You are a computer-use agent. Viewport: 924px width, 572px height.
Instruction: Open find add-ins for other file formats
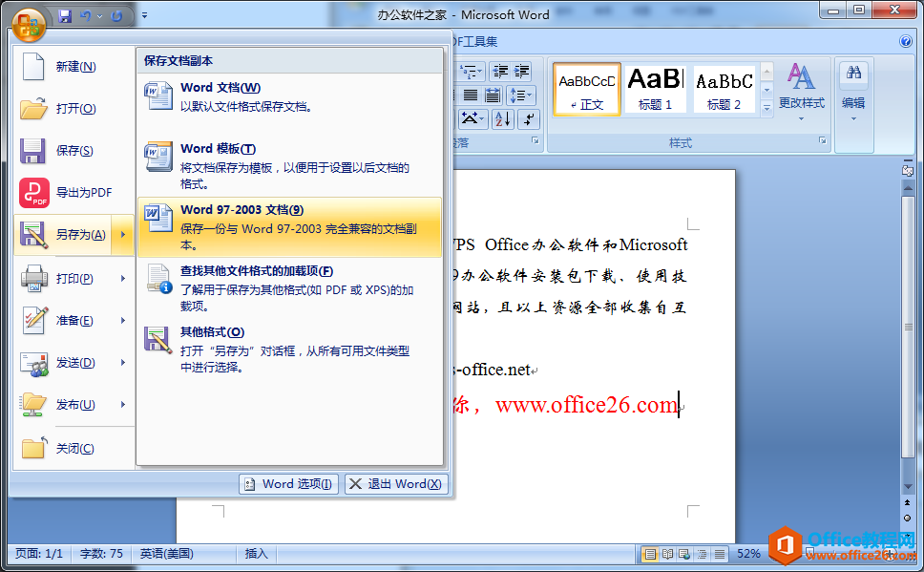coord(289,288)
